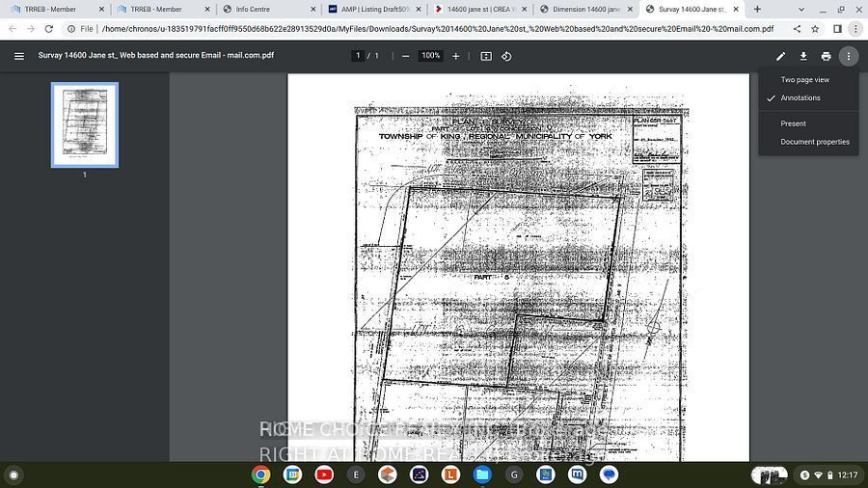This screenshot has width=868, height=488.
Task: Download the PDF file
Action: (x=803, y=56)
